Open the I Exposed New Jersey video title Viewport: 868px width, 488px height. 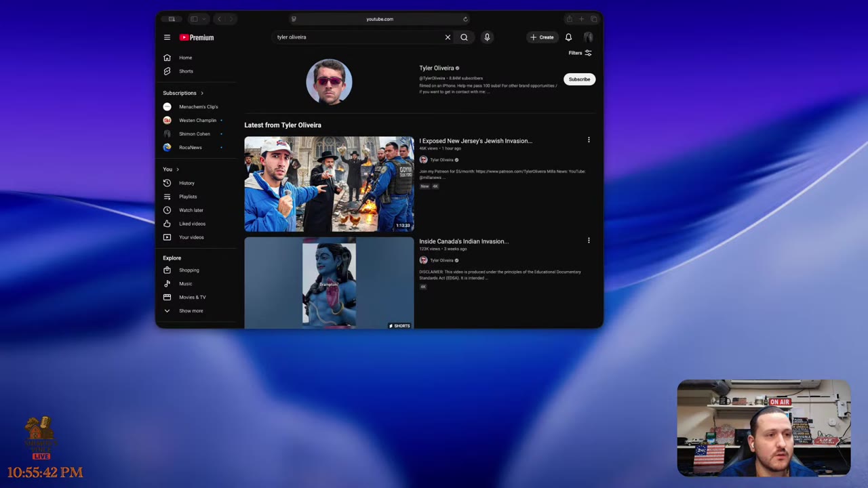click(x=475, y=141)
